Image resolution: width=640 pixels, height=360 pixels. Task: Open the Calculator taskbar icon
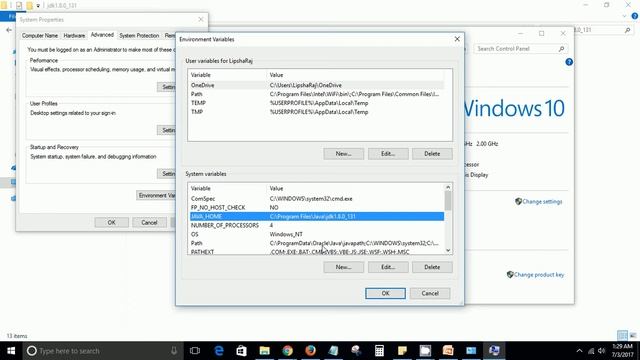379,351
